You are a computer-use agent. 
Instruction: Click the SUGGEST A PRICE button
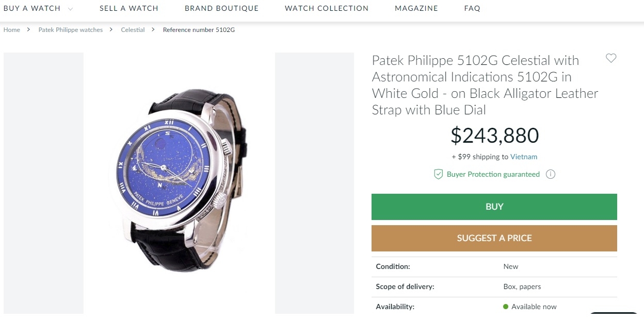click(494, 238)
